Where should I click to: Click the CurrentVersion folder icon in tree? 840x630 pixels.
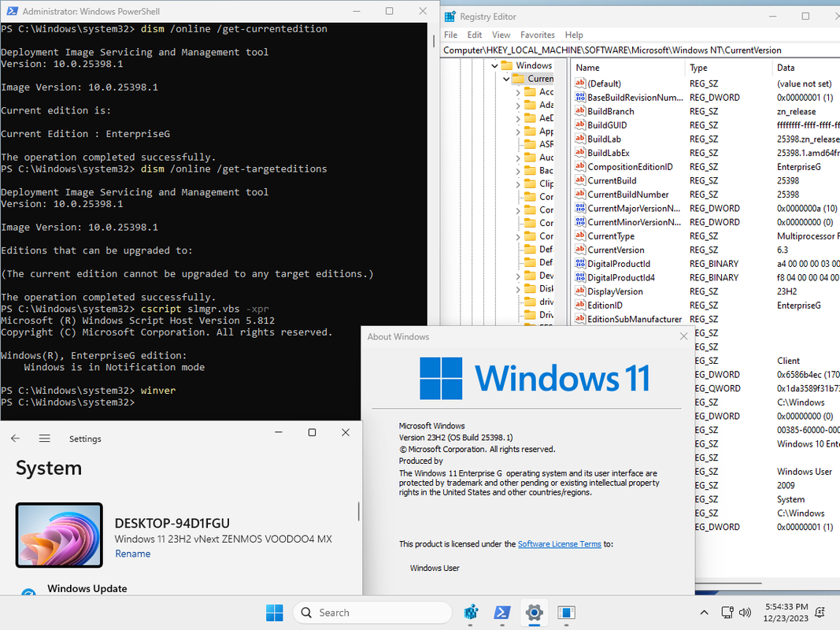[x=518, y=79]
